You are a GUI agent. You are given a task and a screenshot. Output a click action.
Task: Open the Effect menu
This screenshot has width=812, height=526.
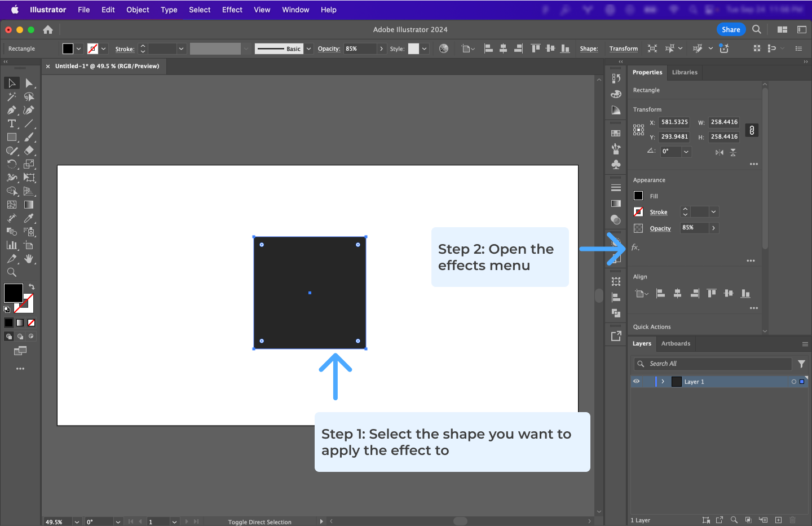point(232,10)
